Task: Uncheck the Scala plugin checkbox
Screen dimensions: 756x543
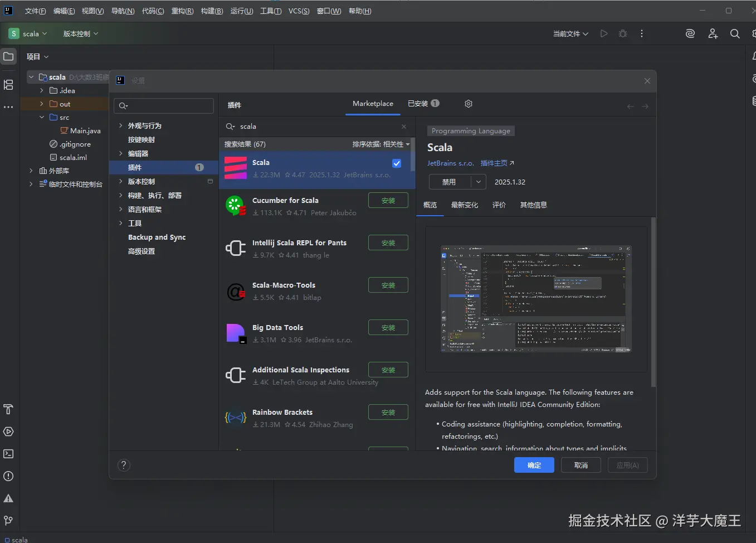Action: pyautogui.click(x=397, y=163)
